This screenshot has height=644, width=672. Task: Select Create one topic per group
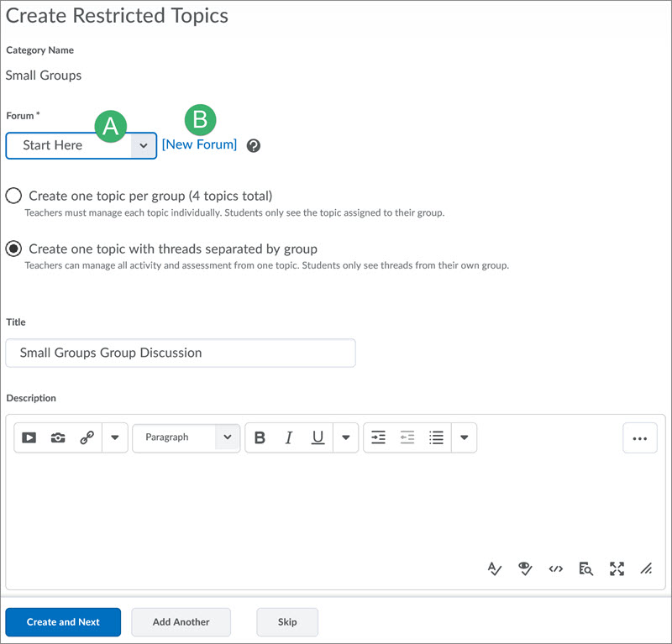pyautogui.click(x=13, y=196)
